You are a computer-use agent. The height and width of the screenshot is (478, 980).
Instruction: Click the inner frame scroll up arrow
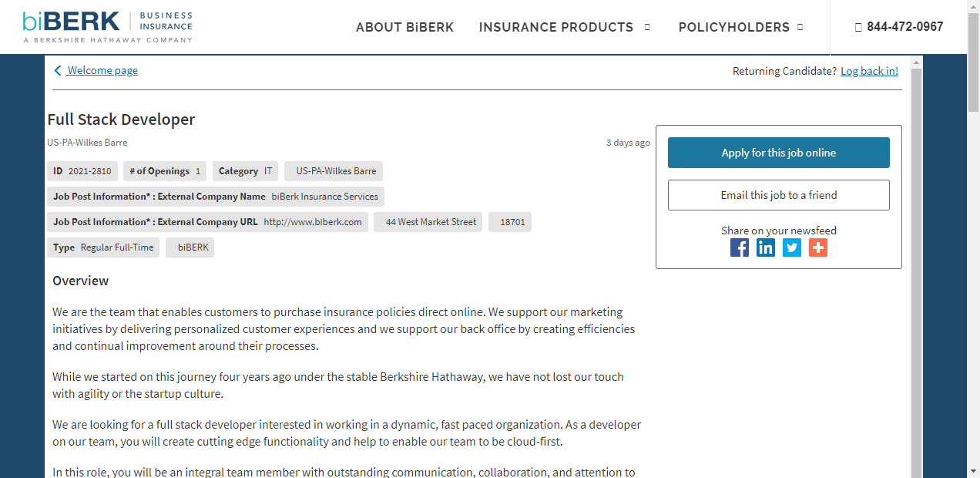point(916,62)
